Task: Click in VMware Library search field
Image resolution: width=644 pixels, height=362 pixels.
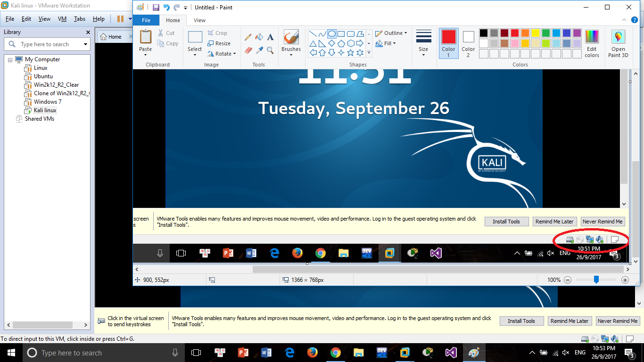Action: point(47,44)
